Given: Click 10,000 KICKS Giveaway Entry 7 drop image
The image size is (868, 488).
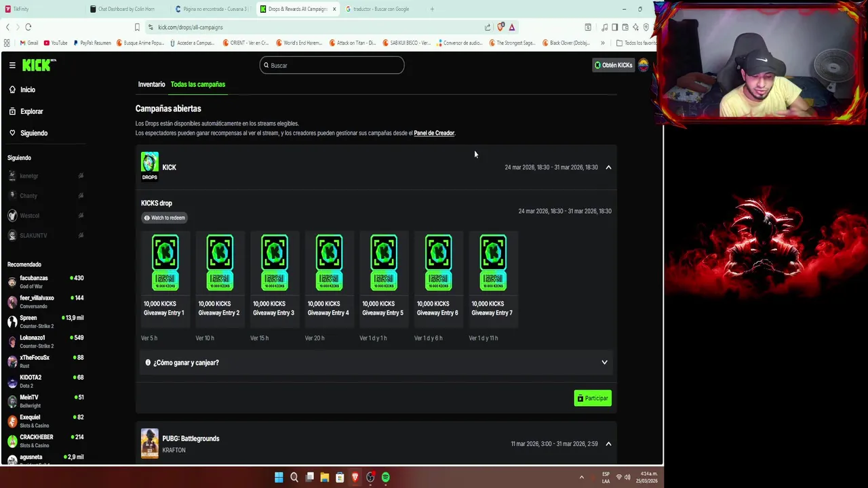Looking at the screenshot, I should (493, 262).
